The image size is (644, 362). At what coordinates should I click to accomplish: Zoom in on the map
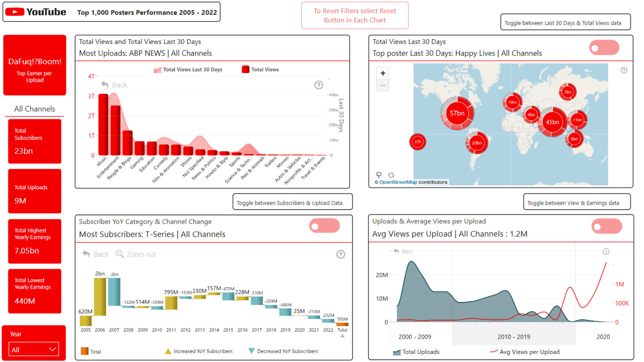383,73
